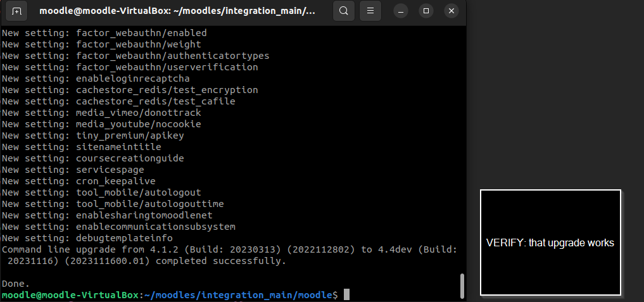This screenshot has height=302, width=644.
Task: Click the 'cachestore_redis/test_cafile' line
Action: click(118, 101)
